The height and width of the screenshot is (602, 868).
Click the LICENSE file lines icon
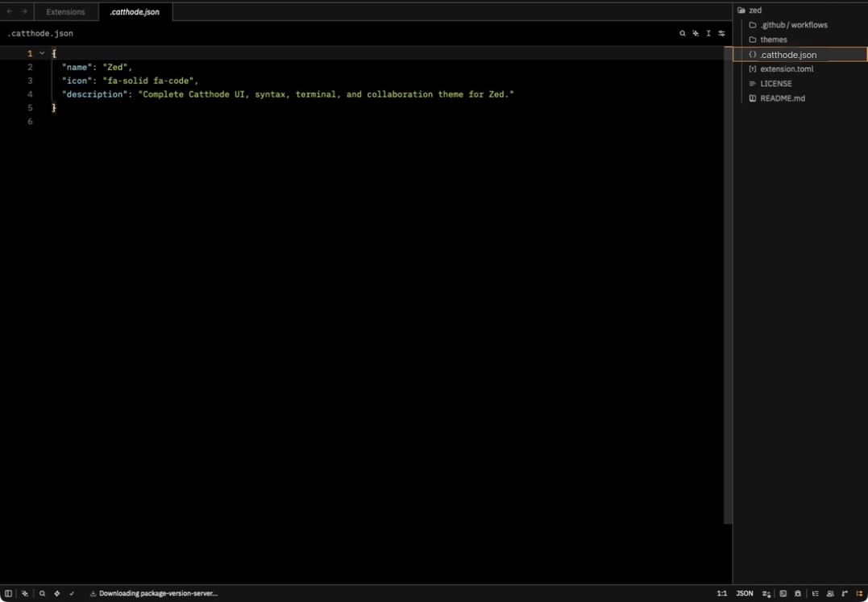click(752, 84)
